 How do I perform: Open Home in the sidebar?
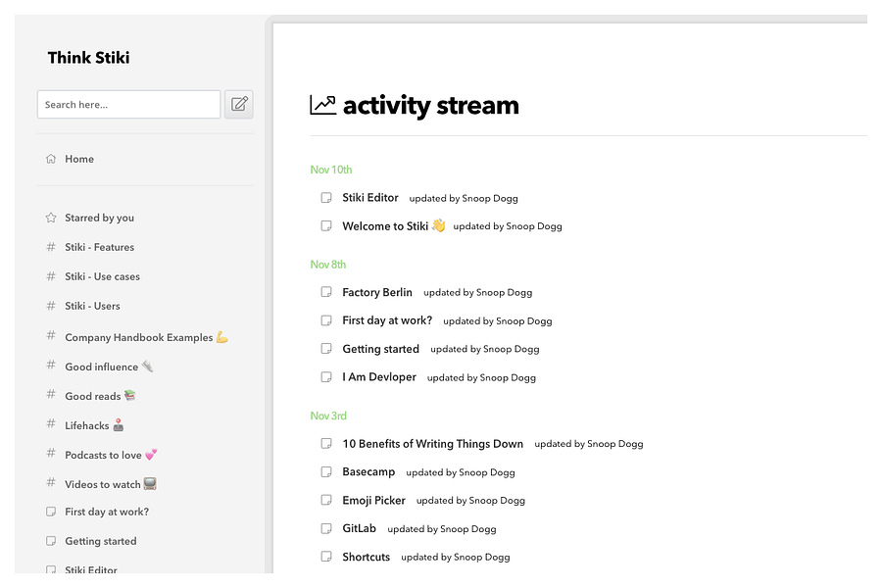79,159
